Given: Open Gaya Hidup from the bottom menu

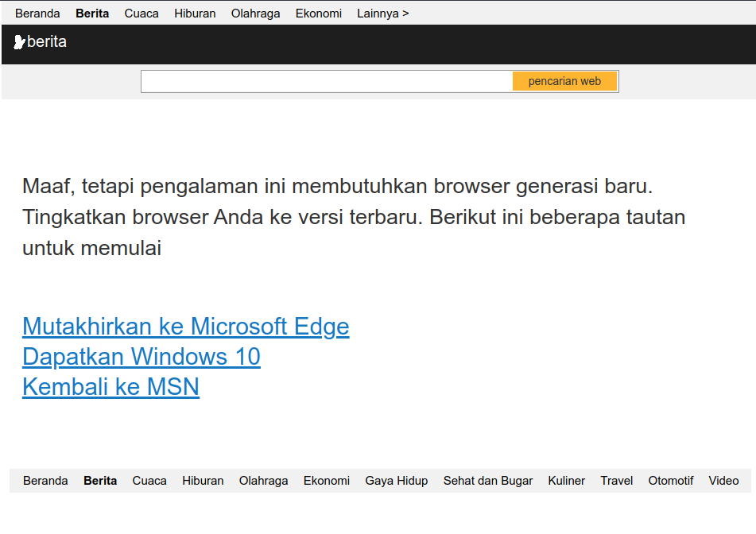Looking at the screenshot, I should [396, 480].
